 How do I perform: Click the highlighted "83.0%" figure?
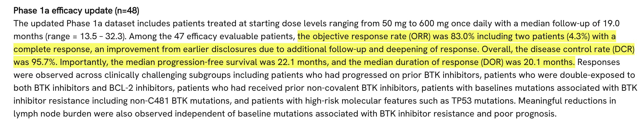click(x=463, y=36)
